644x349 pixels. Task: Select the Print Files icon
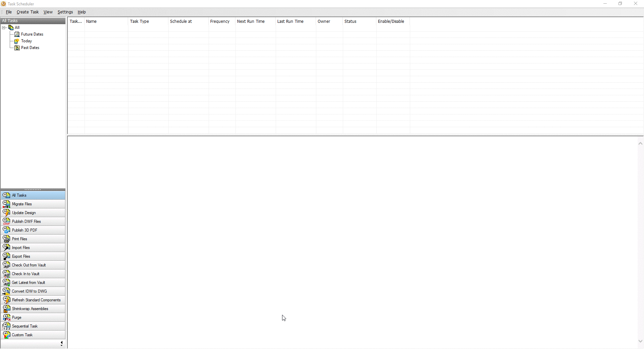(x=6, y=239)
